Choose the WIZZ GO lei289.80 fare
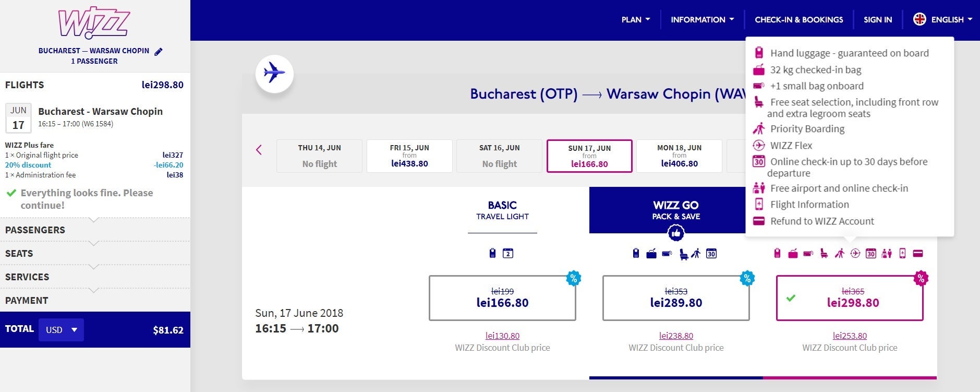The width and height of the screenshot is (980, 392). point(675,298)
